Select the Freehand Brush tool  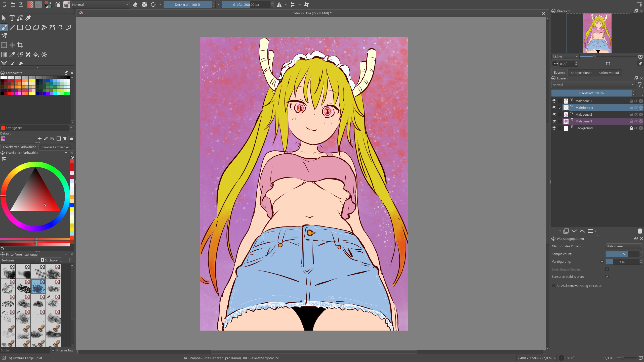click(x=4, y=27)
